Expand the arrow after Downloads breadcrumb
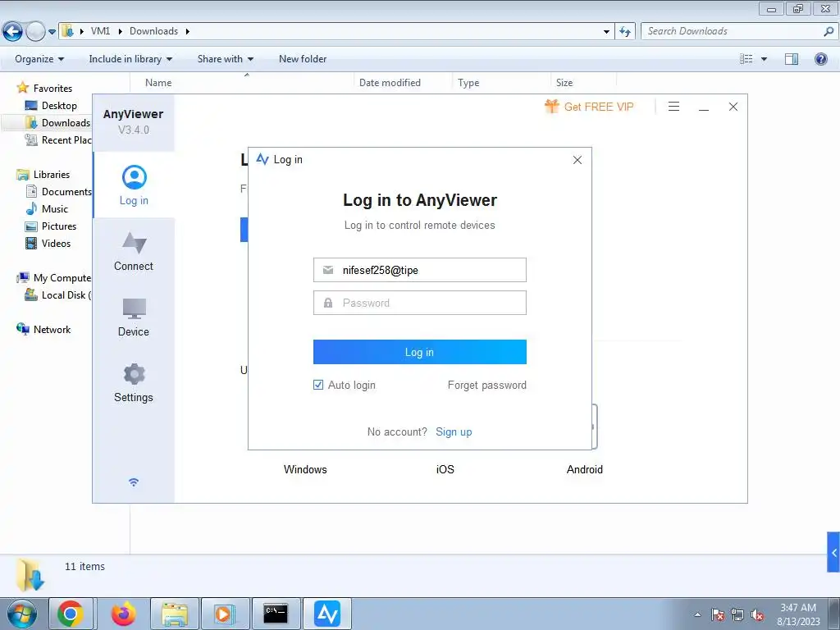 click(188, 31)
